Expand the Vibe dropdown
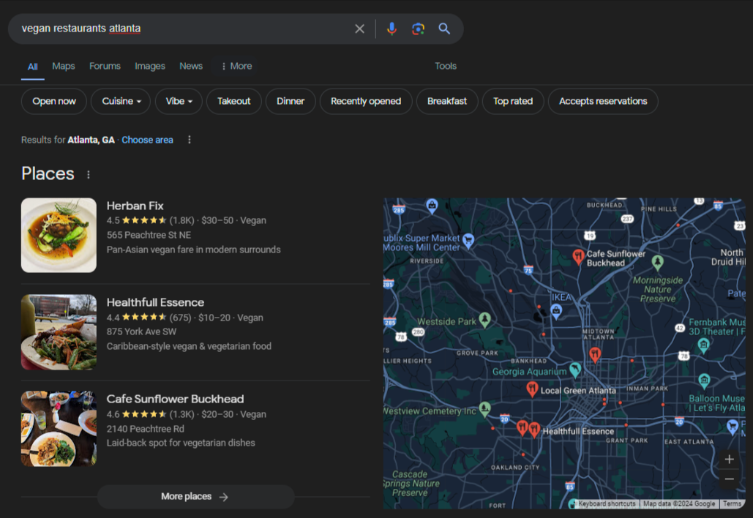The width and height of the screenshot is (753, 518). [x=179, y=101]
